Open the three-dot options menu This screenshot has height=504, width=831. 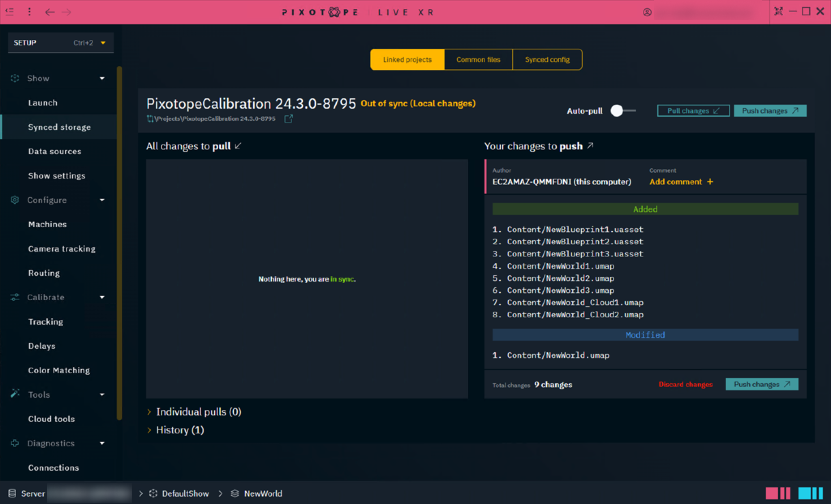tap(29, 12)
